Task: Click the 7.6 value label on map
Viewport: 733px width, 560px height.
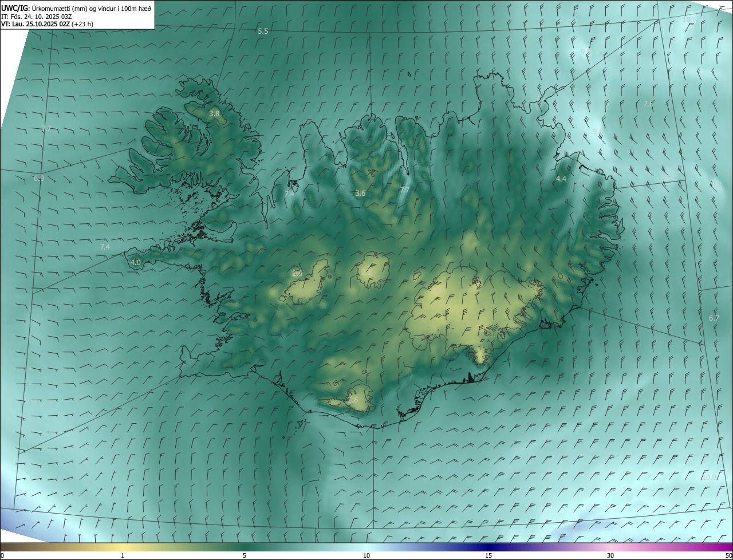Action: [648, 104]
